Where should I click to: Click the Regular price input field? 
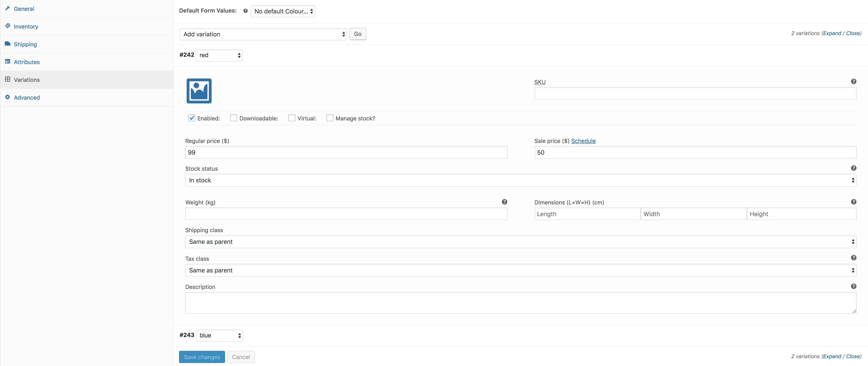(346, 152)
